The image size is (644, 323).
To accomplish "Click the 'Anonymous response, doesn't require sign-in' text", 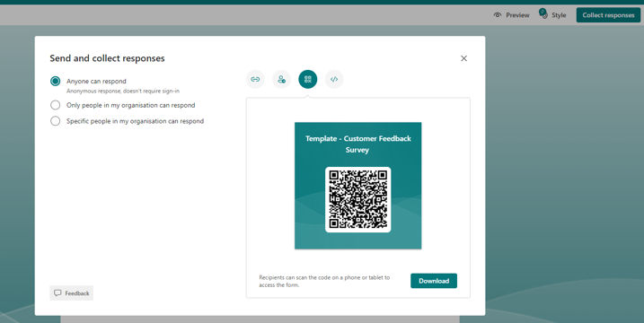I will click(x=123, y=91).
